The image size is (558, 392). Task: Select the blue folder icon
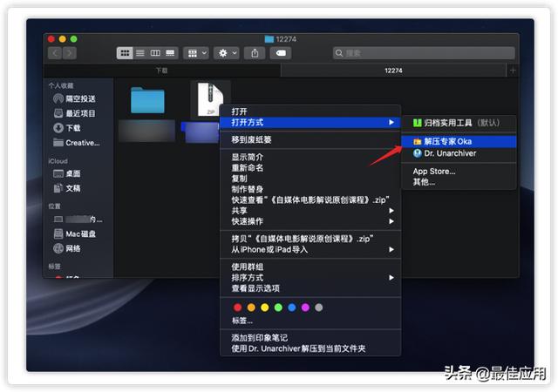147,100
